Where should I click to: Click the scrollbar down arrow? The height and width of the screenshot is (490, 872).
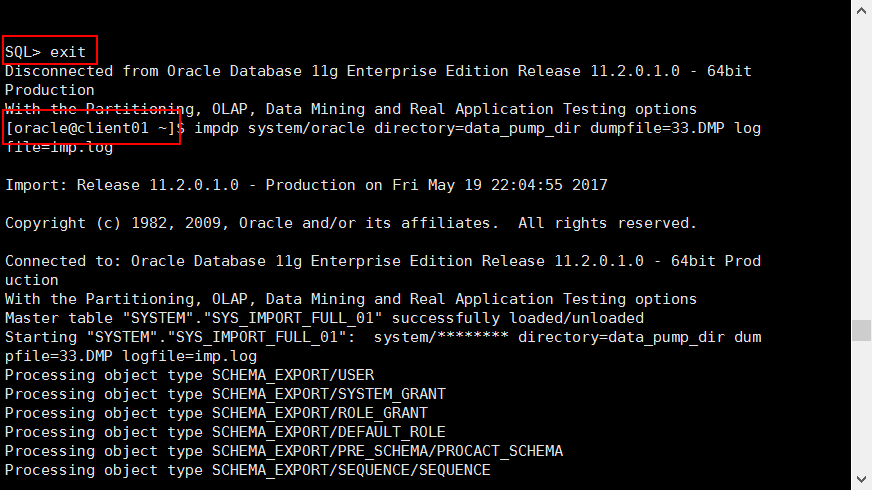pos(861,479)
